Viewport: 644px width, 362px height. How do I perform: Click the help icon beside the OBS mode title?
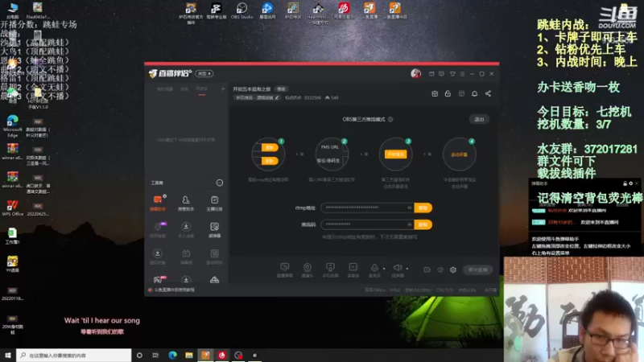click(390, 119)
